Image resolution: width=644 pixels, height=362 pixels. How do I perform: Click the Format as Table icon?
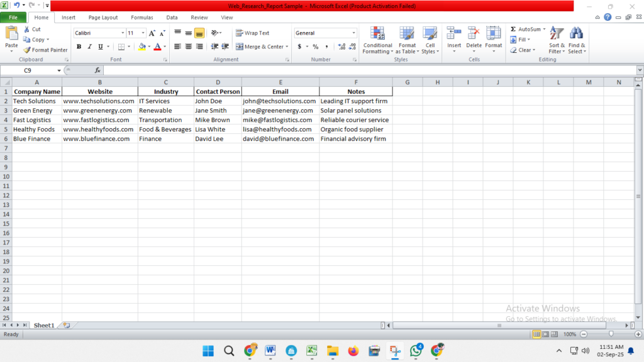[x=407, y=35]
